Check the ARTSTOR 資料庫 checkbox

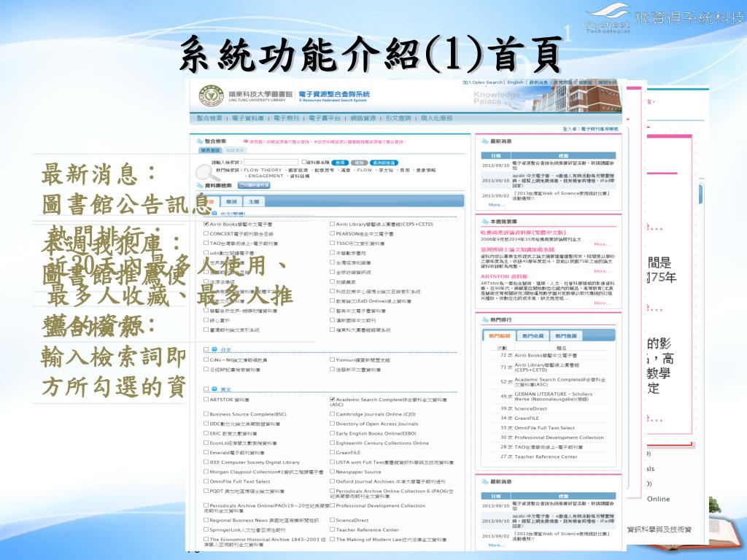tap(206, 400)
